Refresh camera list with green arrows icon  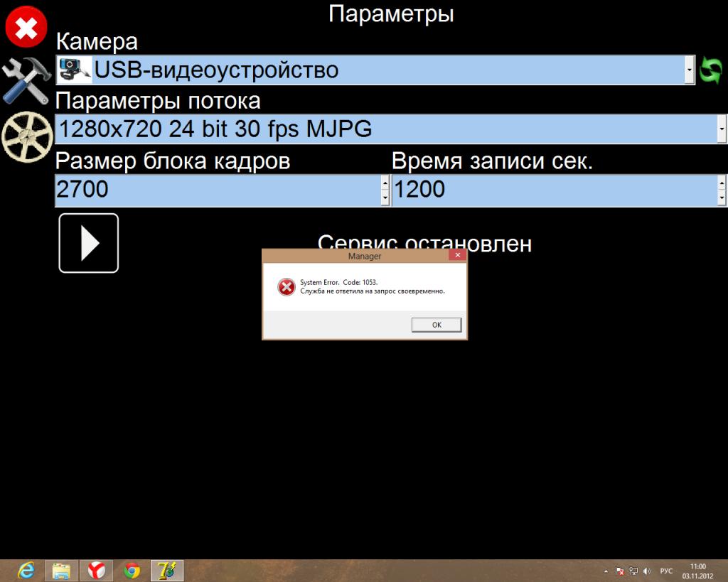pyautogui.click(x=711, y=70)
